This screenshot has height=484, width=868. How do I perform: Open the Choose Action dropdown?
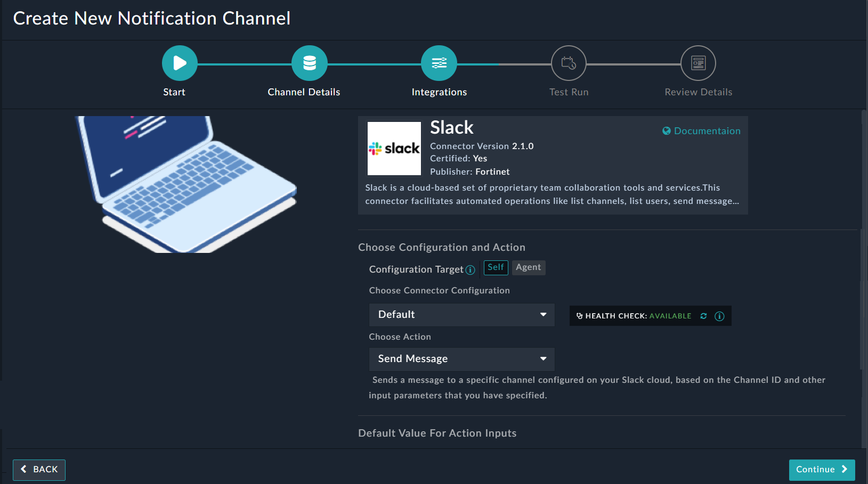(461, 359)
